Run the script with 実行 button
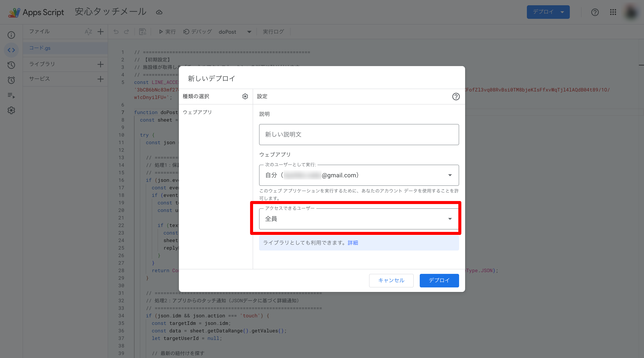The height and width of the screenshot is (358, 644). pos(168,32)
